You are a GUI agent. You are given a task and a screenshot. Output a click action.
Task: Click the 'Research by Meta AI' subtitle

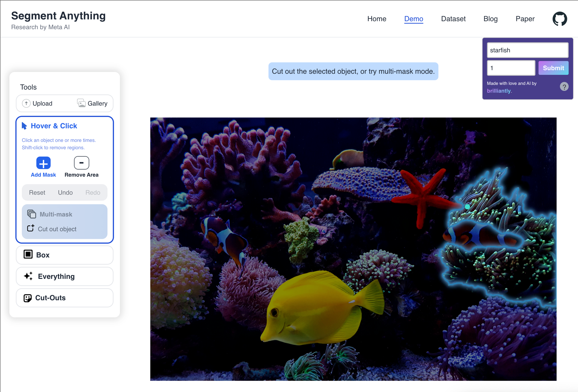point(40,27)
